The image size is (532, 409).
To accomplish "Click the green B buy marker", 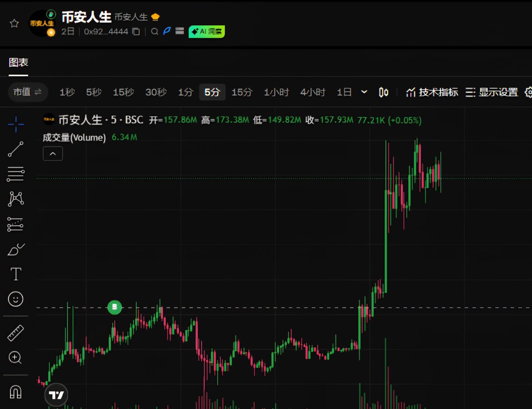I will coord(115,307).
